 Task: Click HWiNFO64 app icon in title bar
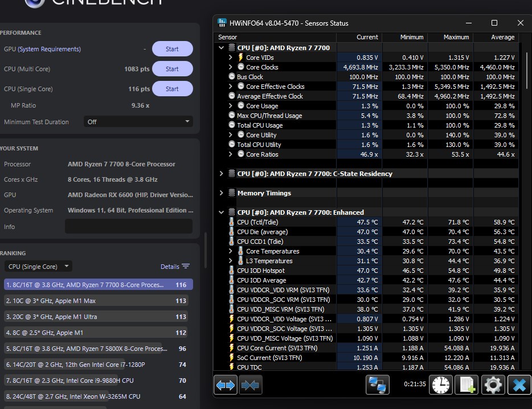[222, 23]
